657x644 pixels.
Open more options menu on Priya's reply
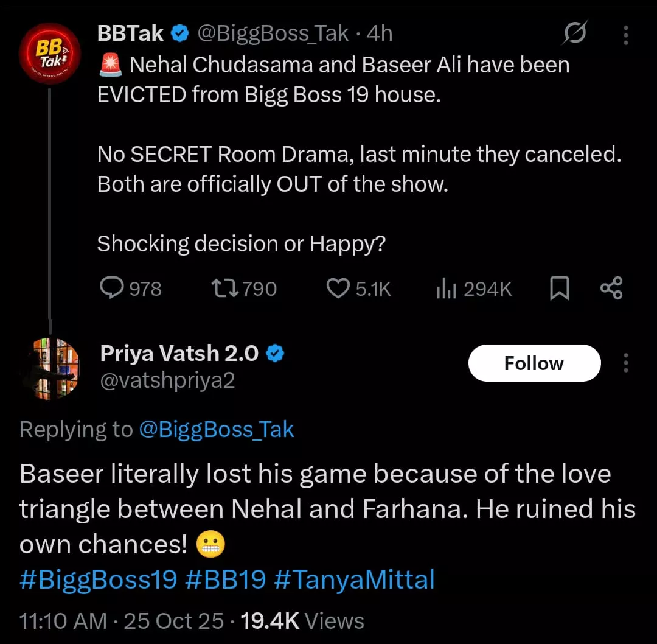coord(625,363)
